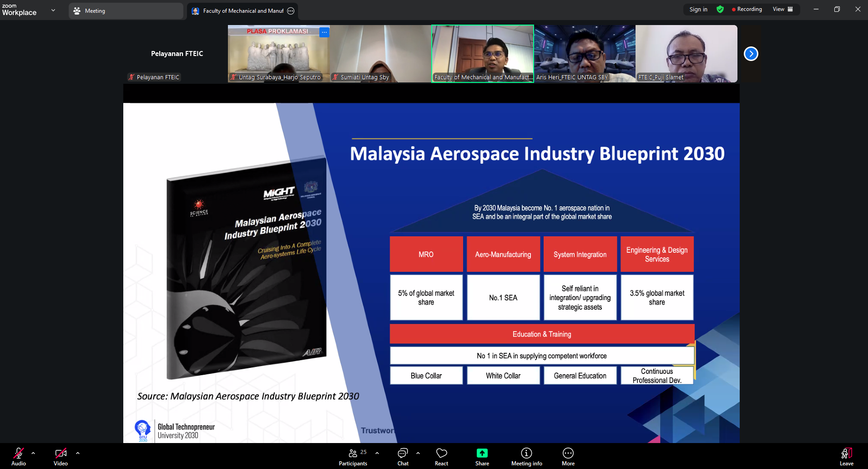Image resolution: width=868 pixels, height=469 pixels.
Task: Expand Chat options arrow
Action: tap(418, 453)
